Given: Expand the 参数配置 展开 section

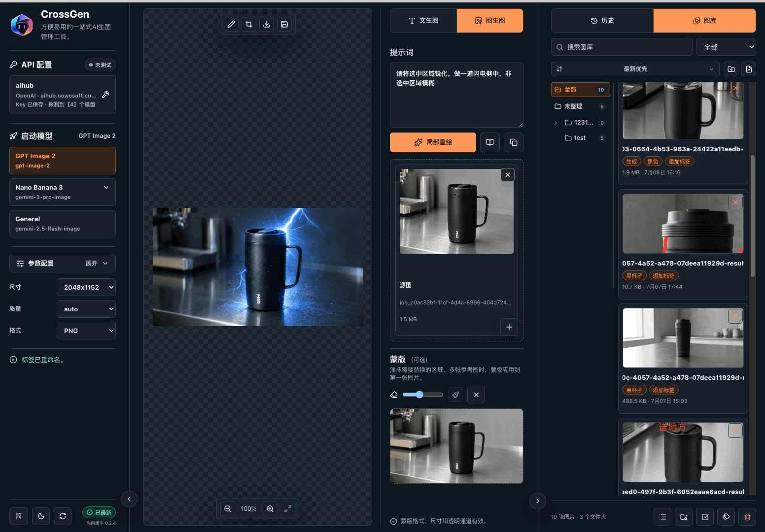Looking at the screenshot, I should [x=63, y=264].
